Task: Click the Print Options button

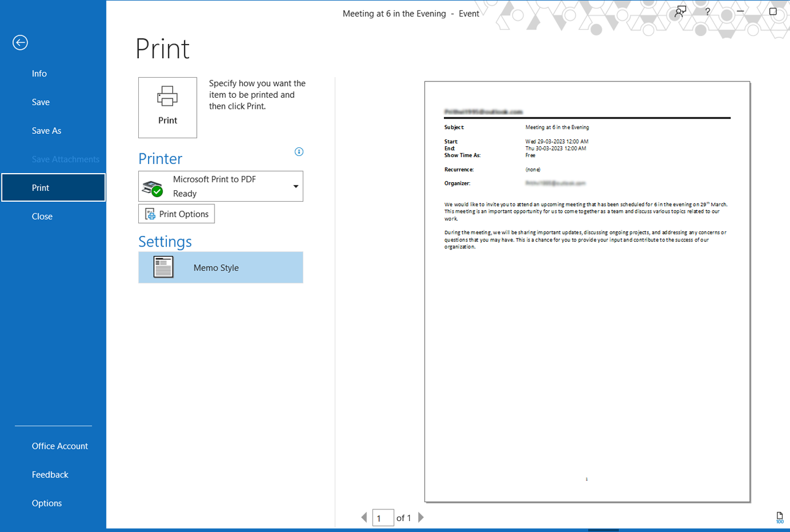Action: pos(176,213)
